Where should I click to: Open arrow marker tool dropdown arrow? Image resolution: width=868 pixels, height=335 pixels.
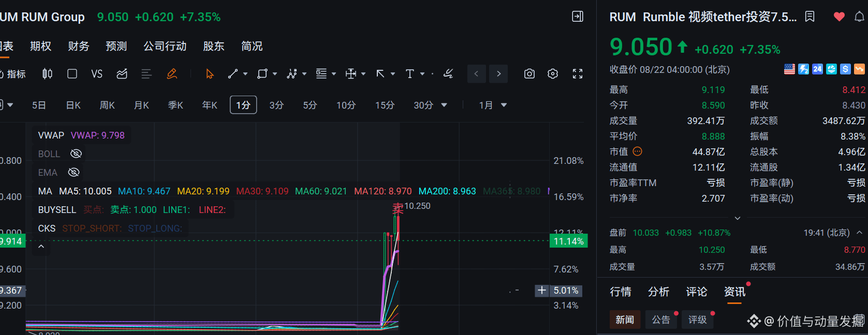(x=393, y=74)
